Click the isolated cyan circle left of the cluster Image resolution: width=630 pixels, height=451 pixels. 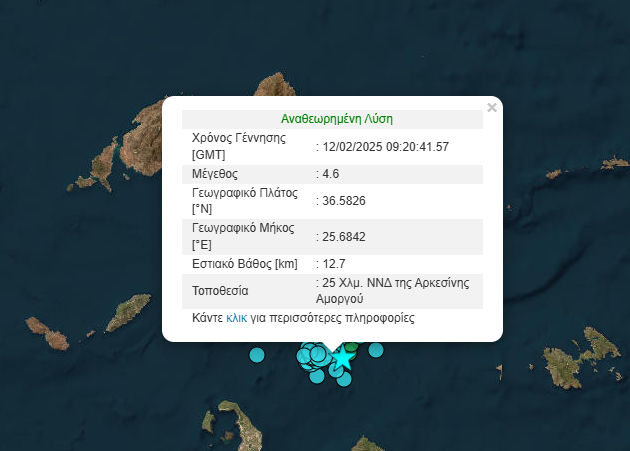(257, 354)
